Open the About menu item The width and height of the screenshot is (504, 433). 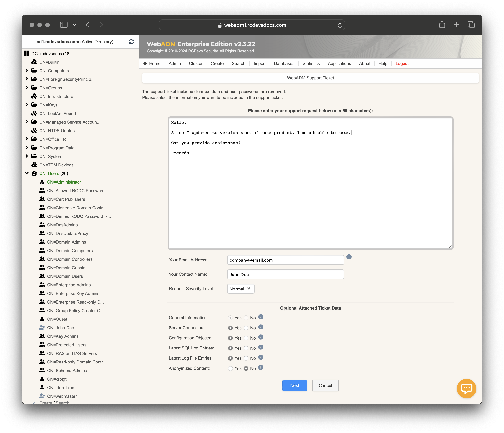364,63
